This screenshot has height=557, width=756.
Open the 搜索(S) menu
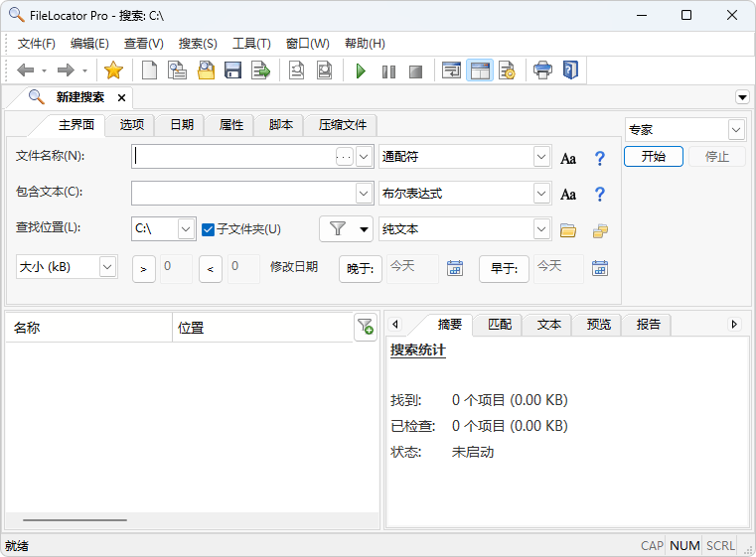pyautogui.click(x=198, y=44)
